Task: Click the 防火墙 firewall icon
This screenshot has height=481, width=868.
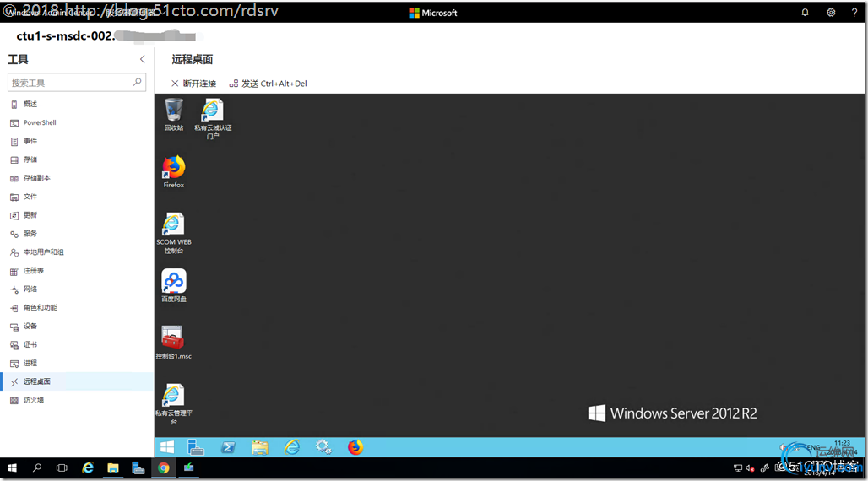Action: [x=14, y=401]
